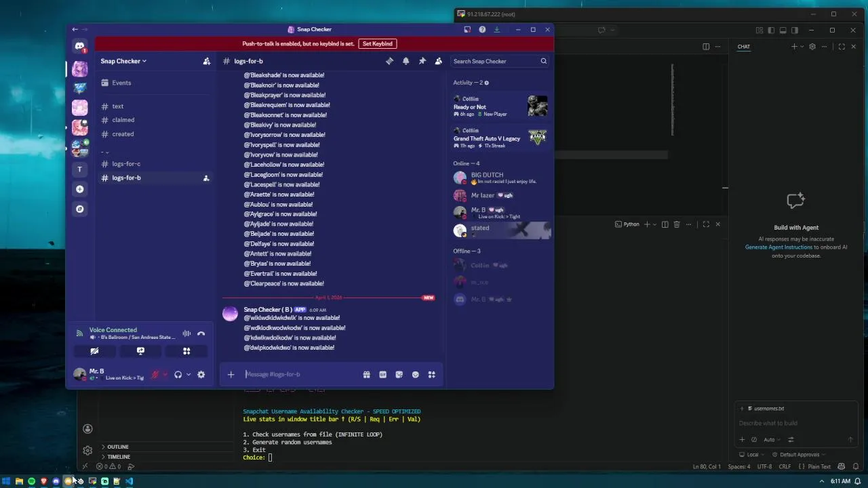Kill terminal trash icon in VS Code
The image size is (868, 488).
click(676, 224)
